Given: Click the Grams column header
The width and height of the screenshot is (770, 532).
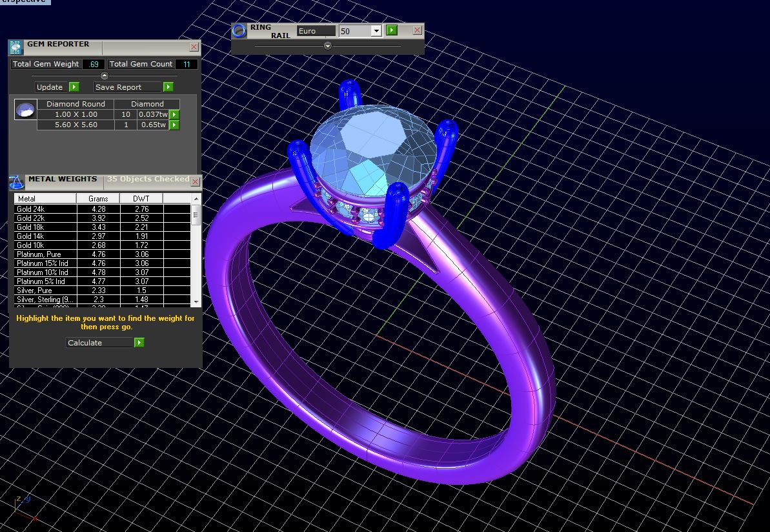Looking at the screenshot, I should point(98,198).
